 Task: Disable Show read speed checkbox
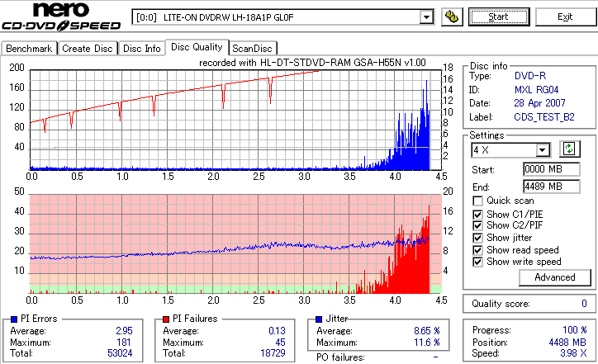pos(477,250)
